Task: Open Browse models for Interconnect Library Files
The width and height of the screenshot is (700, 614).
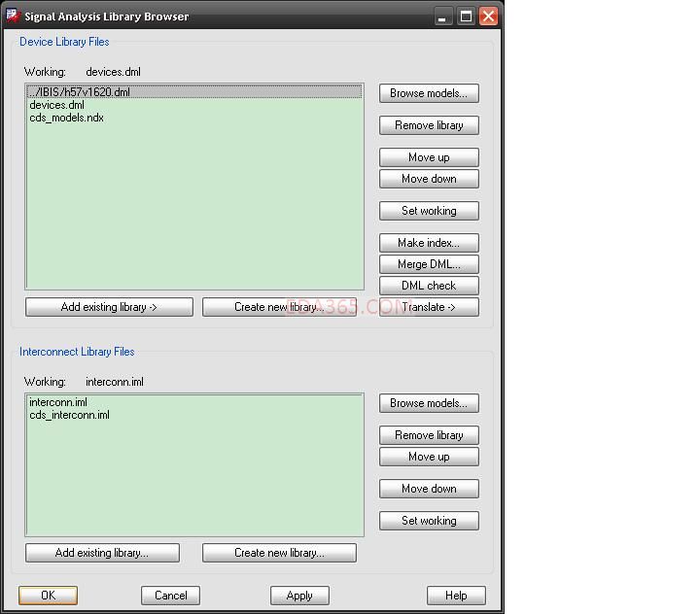Action: pos(429,403)
